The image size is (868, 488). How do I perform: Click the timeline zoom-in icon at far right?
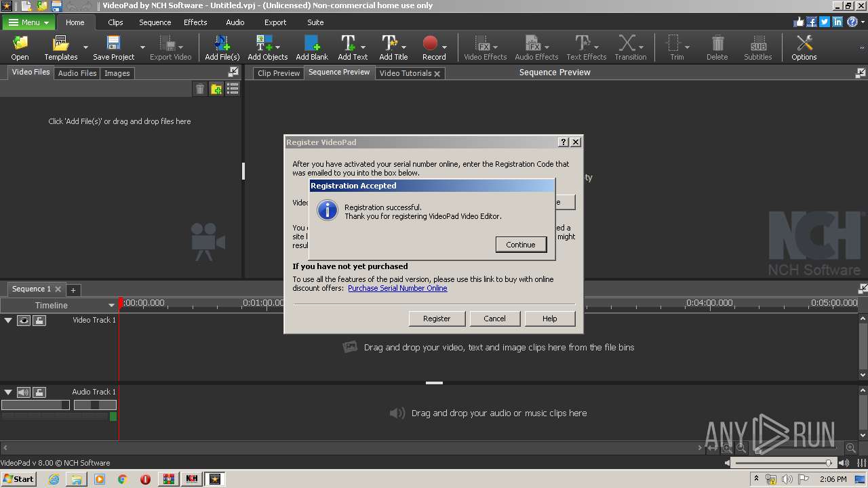click(850, 448)
